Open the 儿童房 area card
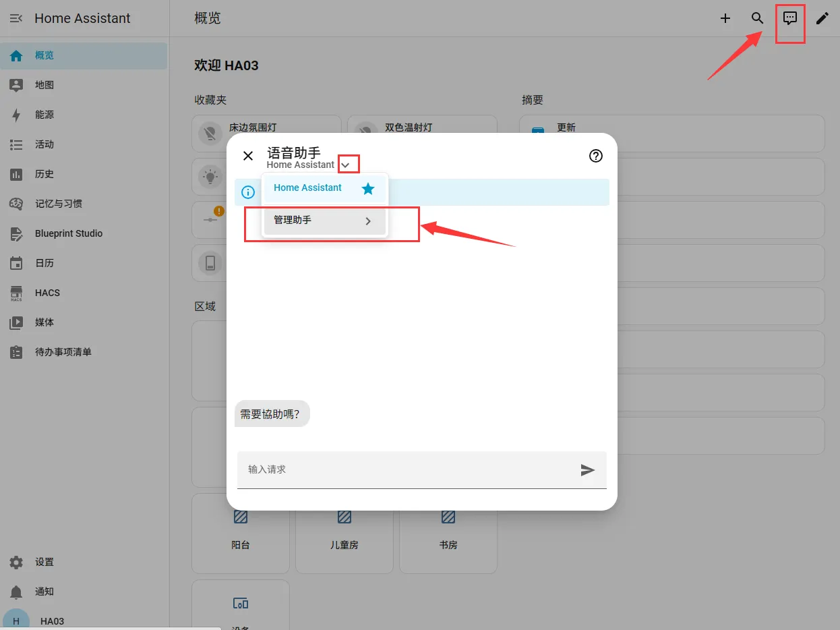The width and height of the screenshot is (840, 630). pyautogui.click(x=344, y=533)
